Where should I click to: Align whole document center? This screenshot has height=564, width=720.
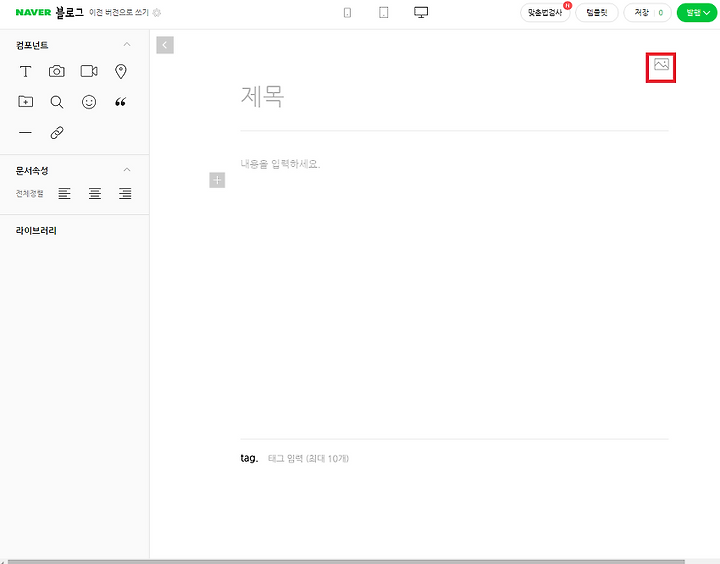[95, 193]
